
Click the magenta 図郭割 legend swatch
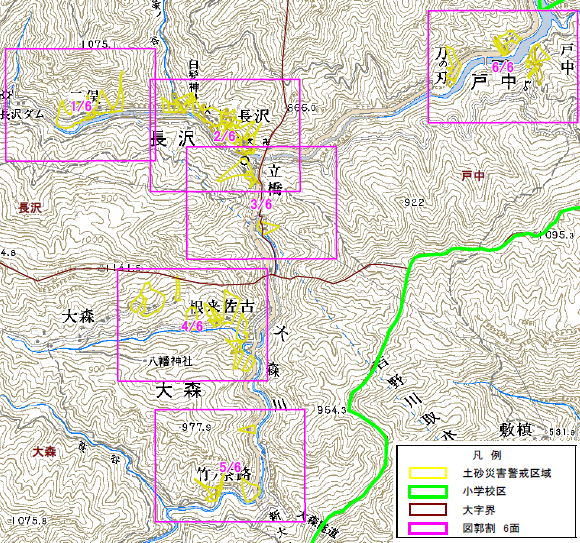[x=428, y=528]
